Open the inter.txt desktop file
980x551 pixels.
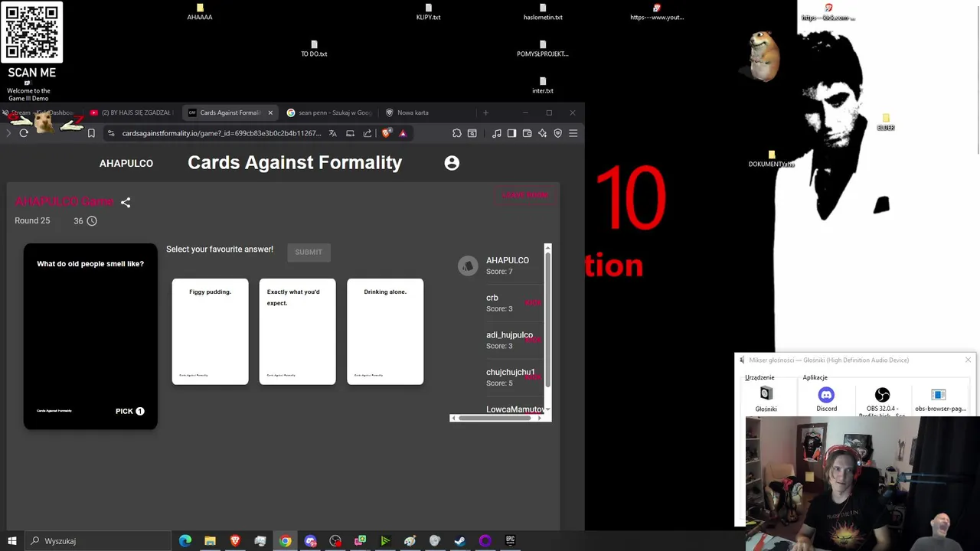(x=543, y=85)
